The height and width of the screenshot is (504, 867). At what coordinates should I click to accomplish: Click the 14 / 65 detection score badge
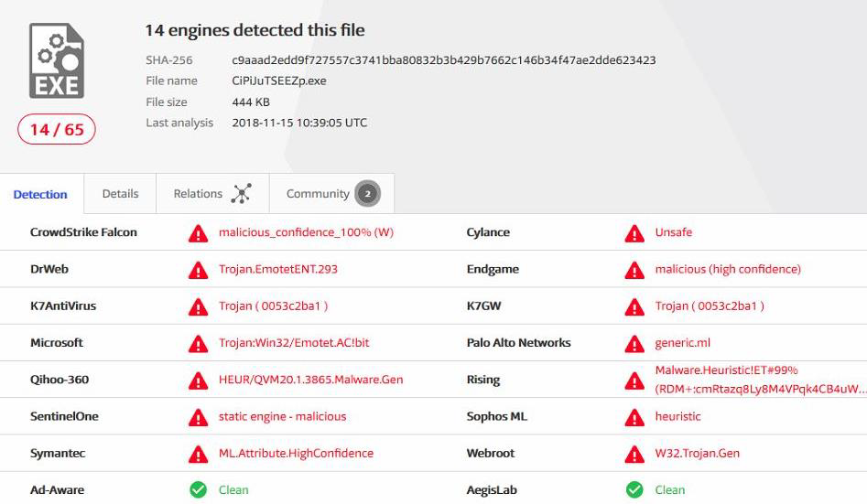pos(57,130)
